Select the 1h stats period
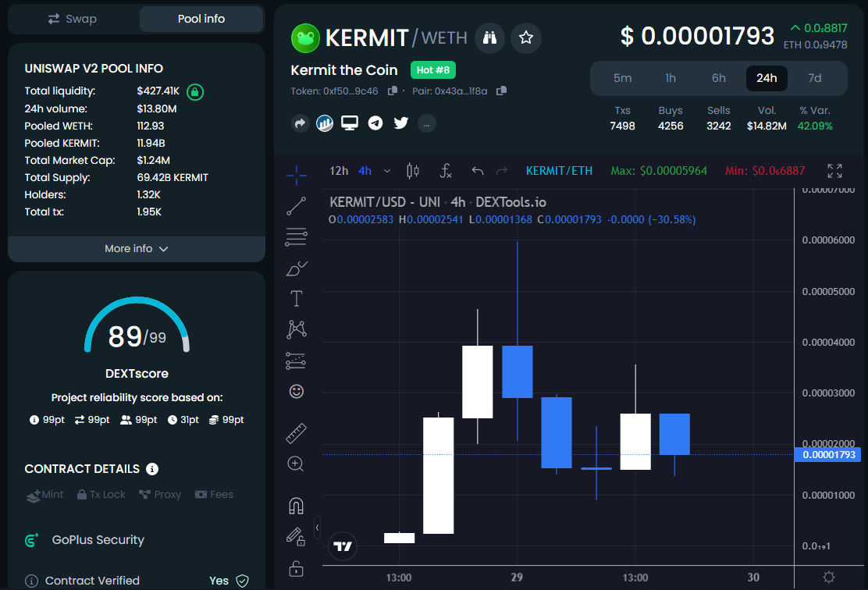Viewport: 868px width, 590px height. pos(671,78)
